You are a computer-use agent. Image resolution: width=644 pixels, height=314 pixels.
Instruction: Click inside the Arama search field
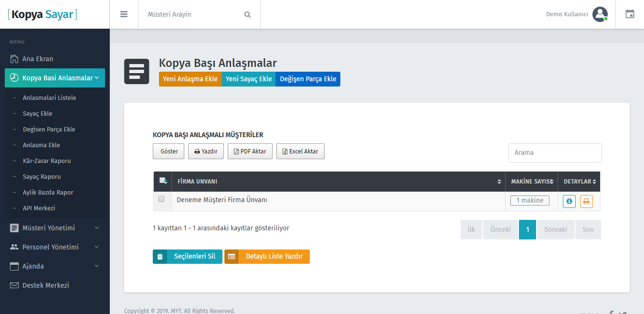[555, 152]
